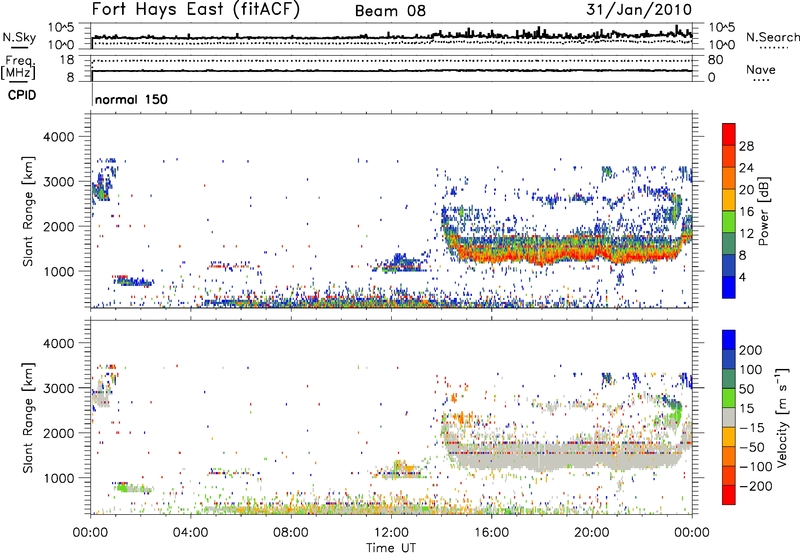Click the "16:00" time axis tick label
The height and width of the screenshot is (554, 800).
[491, 533]
